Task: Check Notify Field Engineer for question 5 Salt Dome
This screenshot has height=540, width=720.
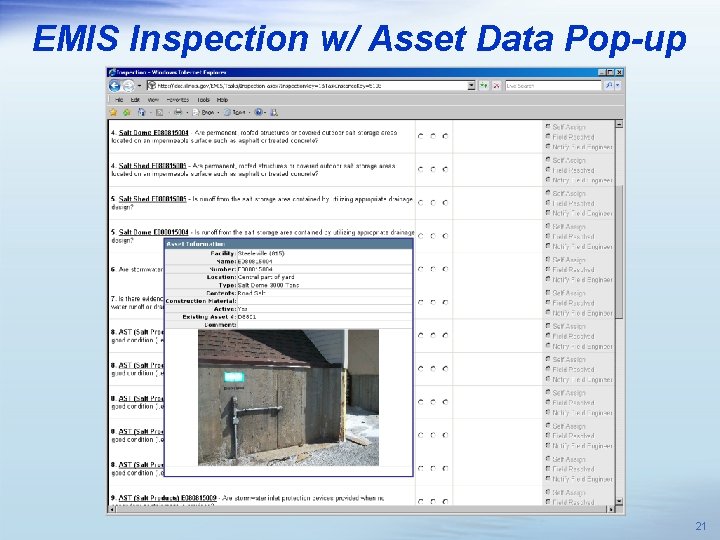Action: coord(548,246)
